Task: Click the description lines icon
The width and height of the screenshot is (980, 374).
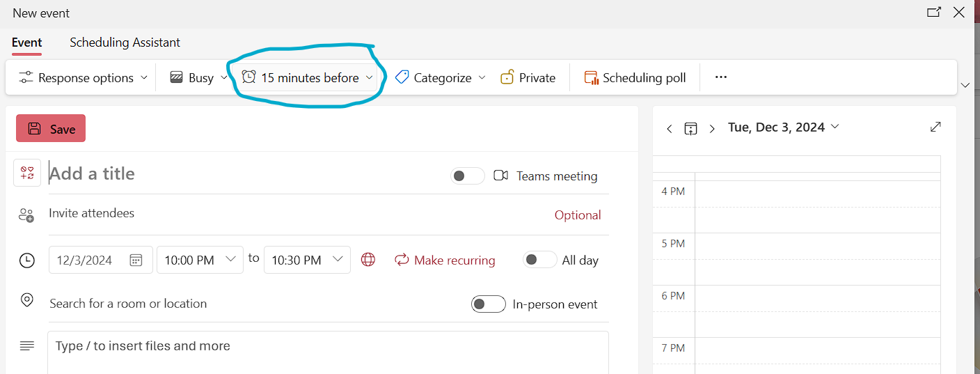Action: tap(27, 345)
